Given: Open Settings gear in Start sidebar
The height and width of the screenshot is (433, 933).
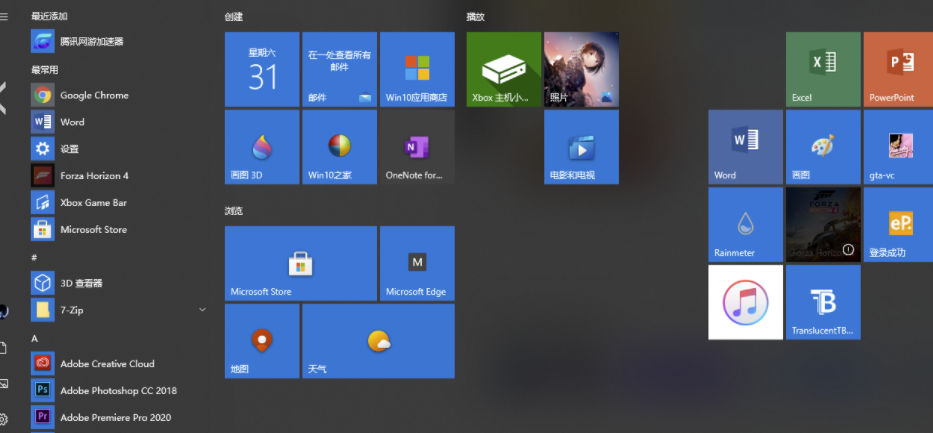Looking at the screenshot, I should (x=3, y=418).
